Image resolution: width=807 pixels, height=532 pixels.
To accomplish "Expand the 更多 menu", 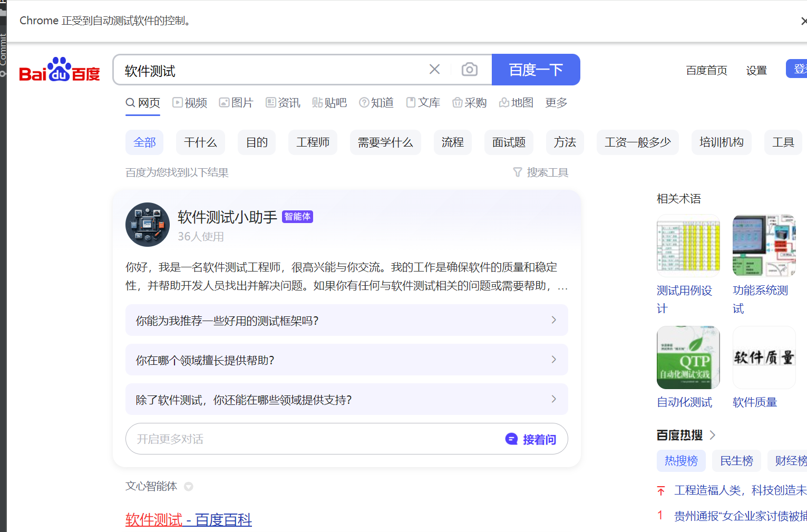I will click(x=556, y=103).
